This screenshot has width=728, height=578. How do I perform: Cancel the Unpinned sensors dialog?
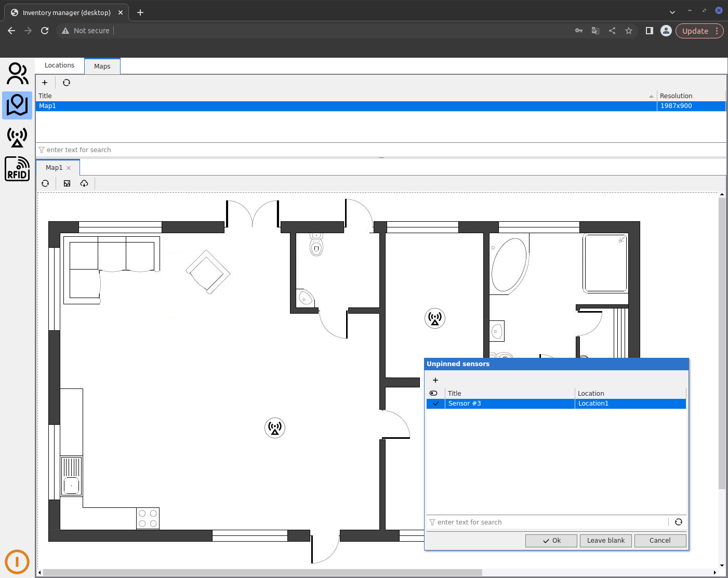pyautogui.click(x=660, y=541)
